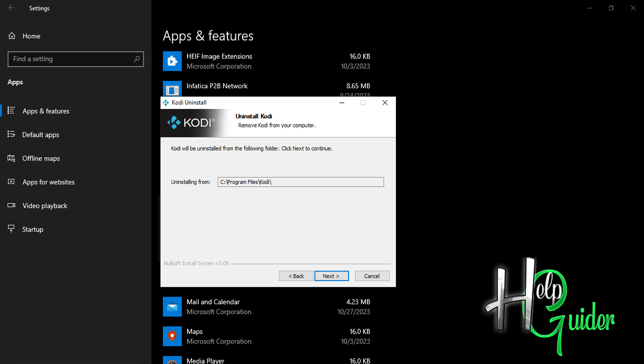Minimize the Kodi Uninstall window
The width and height of the screenshot is (644, 364).
342,102
